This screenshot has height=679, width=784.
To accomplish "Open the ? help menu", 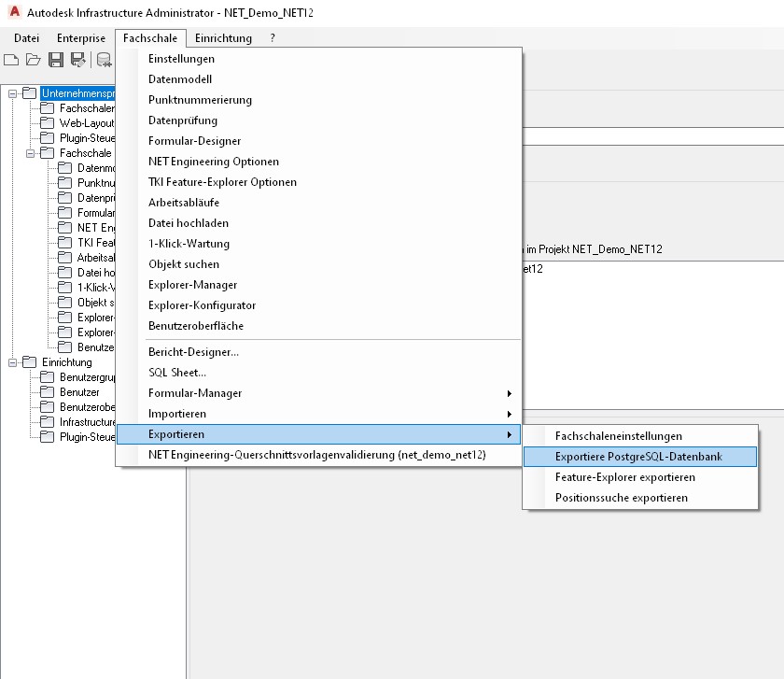I will (x=273, y=38).
